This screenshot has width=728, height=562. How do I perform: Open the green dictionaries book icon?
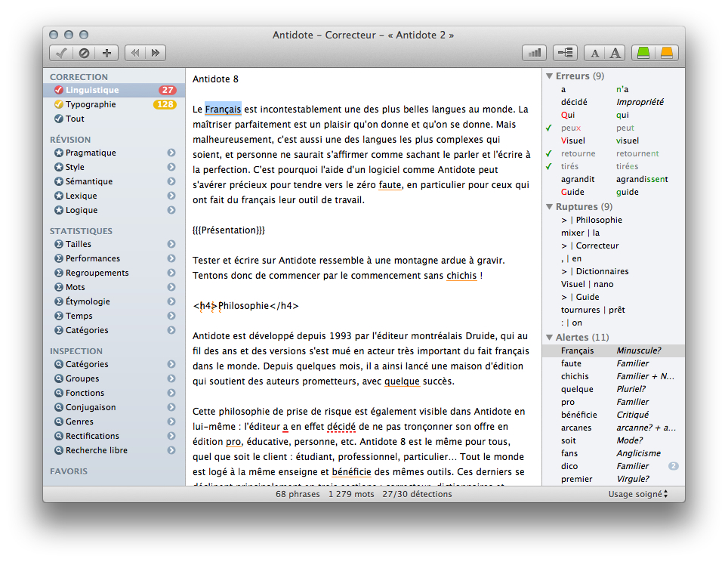[x=643, y=53]
